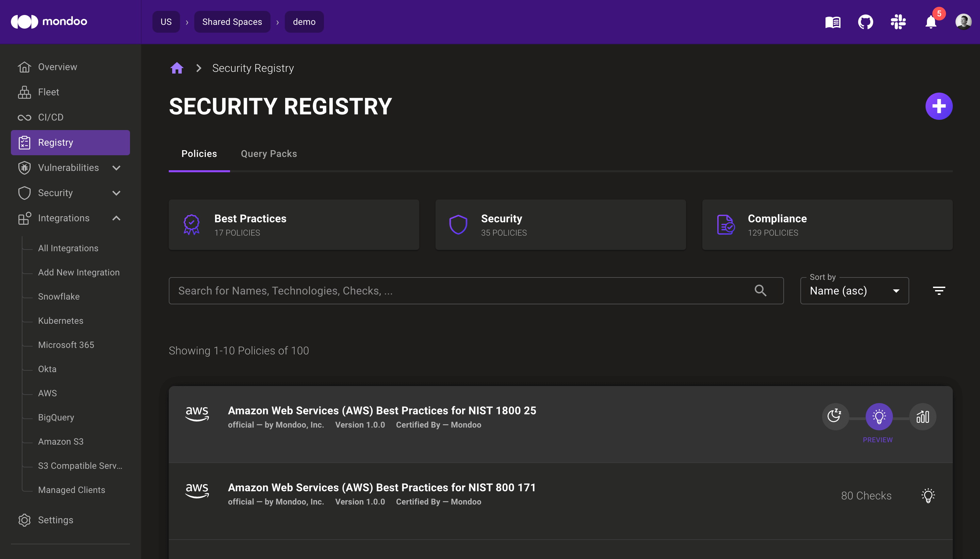
Task: Click the home icon in the breadcrumb
Action: (177, 67)
